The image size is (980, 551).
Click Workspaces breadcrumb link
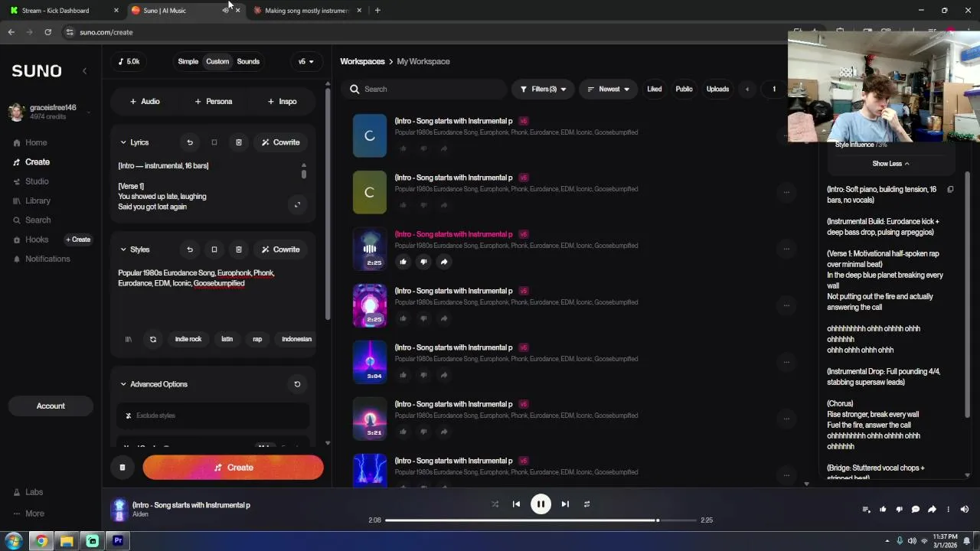click(362, 61)
